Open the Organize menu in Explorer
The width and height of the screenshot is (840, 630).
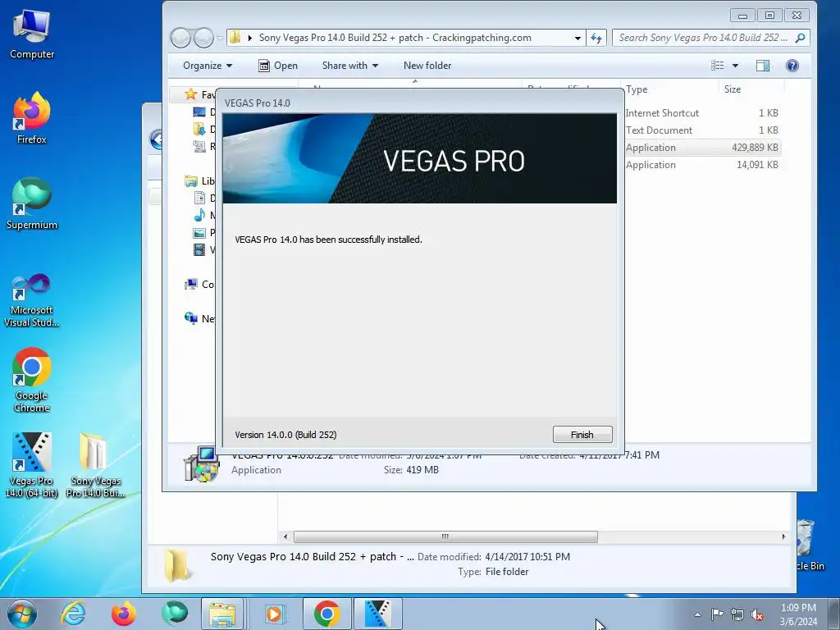tap(208, 66)
